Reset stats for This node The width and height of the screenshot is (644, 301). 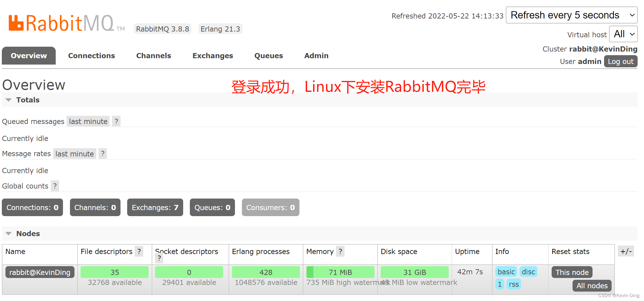pos(572,272)
